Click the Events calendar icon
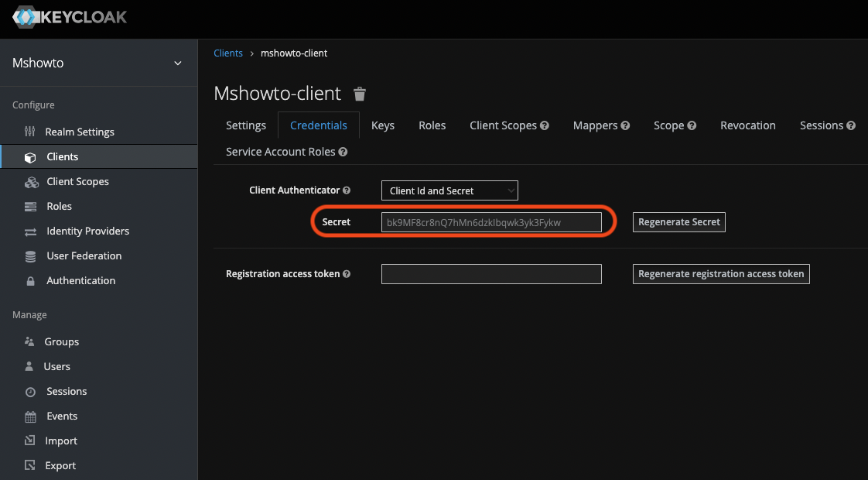The image size is (868, 480). (x=30, y=417)
